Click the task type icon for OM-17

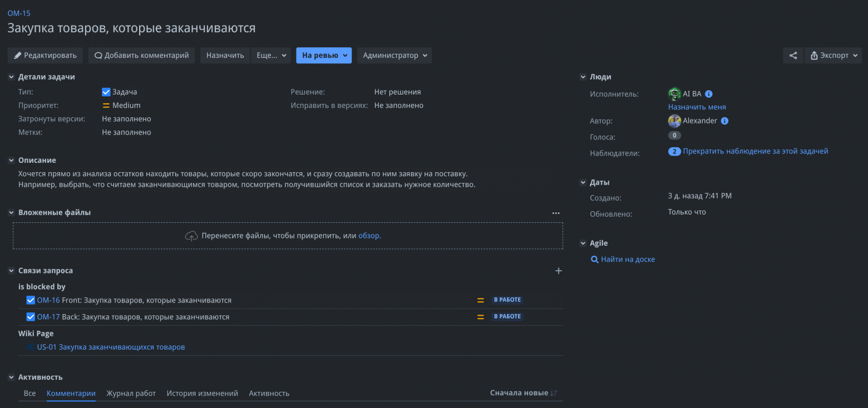tap(31, 317)
